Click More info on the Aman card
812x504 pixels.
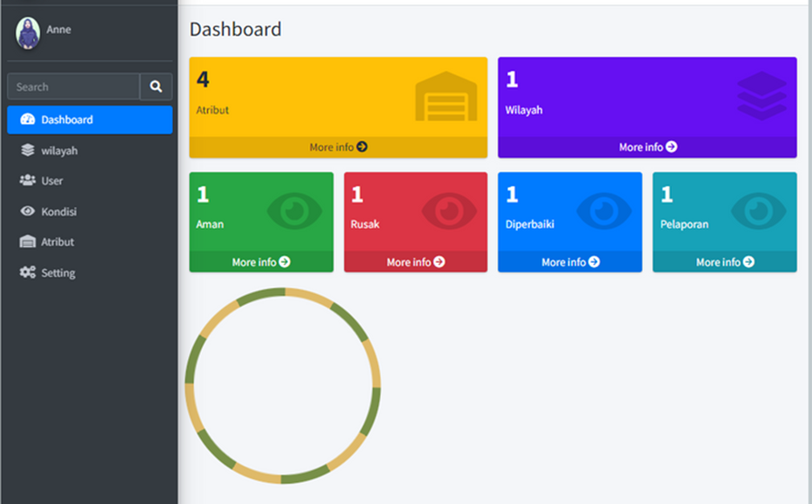pos(261,262)
